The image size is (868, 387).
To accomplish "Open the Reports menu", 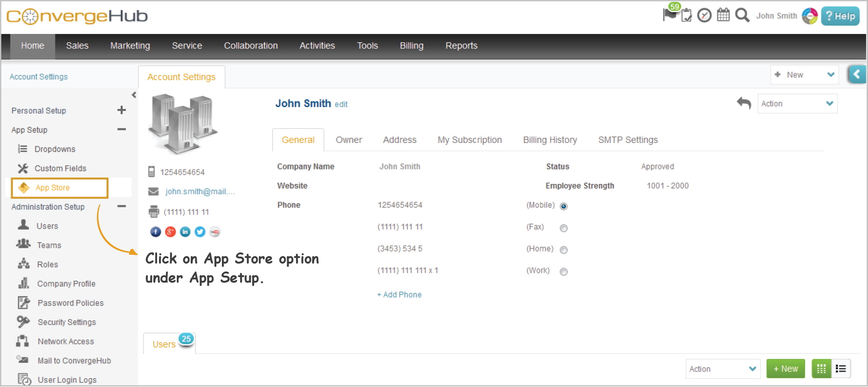I will 462,46.
